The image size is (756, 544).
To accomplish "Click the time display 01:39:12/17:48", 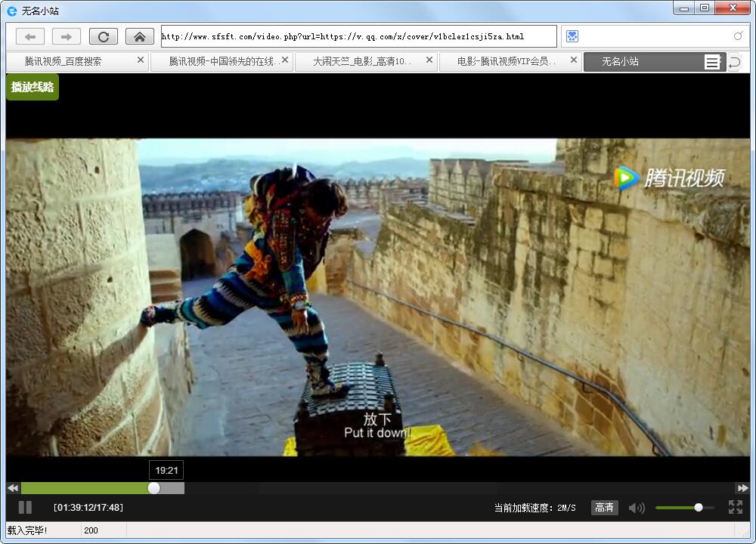I will point(88,508).
